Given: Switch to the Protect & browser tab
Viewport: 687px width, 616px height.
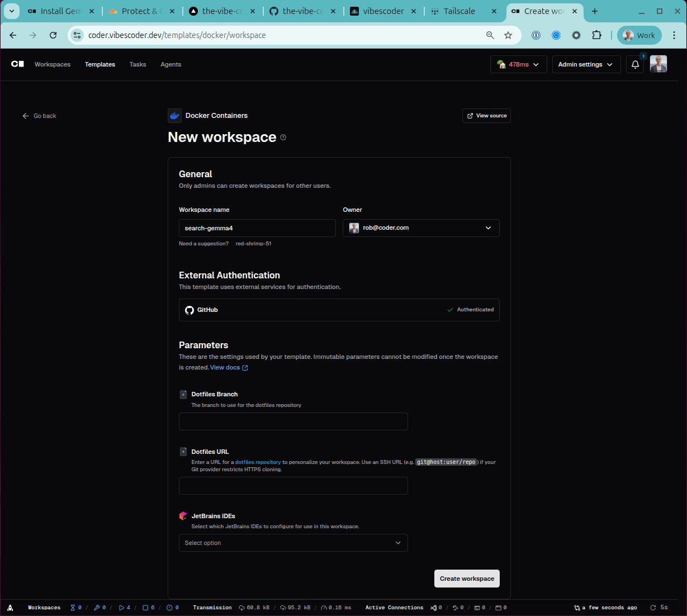Looking at the screenshot, I should (x=142, y=11).
